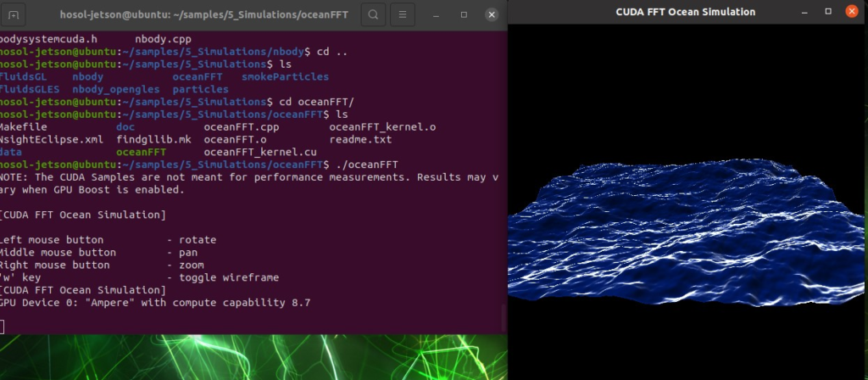This screenshot has height=380, width=868.
Task: Click the terminal cursor prompt block
Action: point(2,327)
